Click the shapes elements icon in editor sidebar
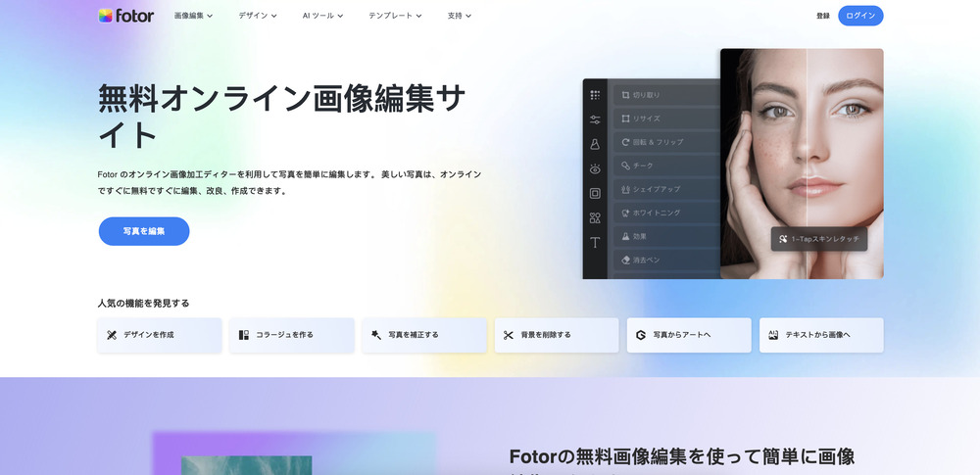This screenshot has width=980, height=475. (x=595, y=218)
